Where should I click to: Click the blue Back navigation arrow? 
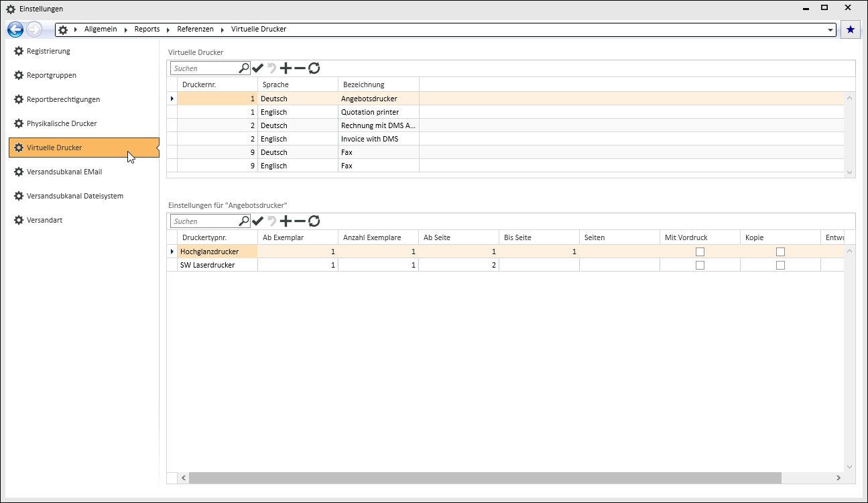15,30
